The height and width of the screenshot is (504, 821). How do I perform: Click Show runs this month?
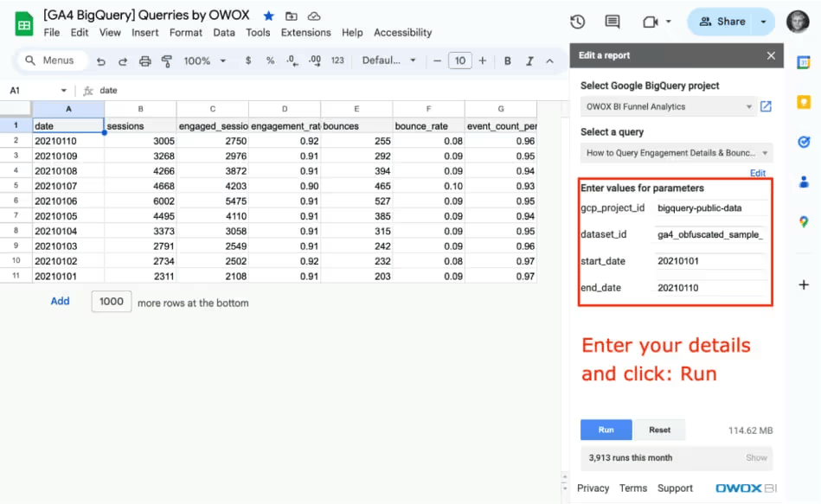point(756,458)
